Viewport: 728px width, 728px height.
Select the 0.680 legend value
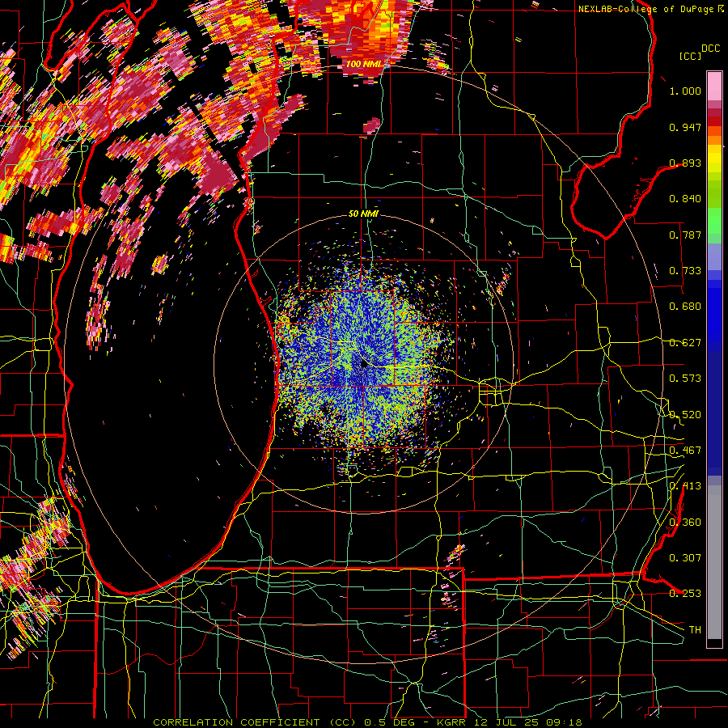tap(685, 307)
